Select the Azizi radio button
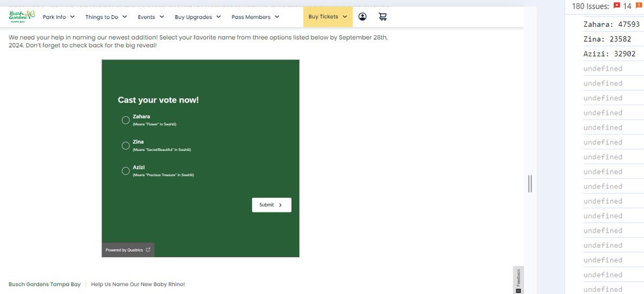Viewport: 644px width, 294px height. coord(126,171)
